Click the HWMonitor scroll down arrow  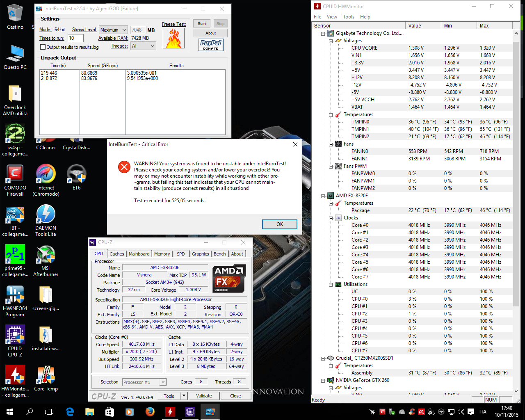tap(516, 391)
